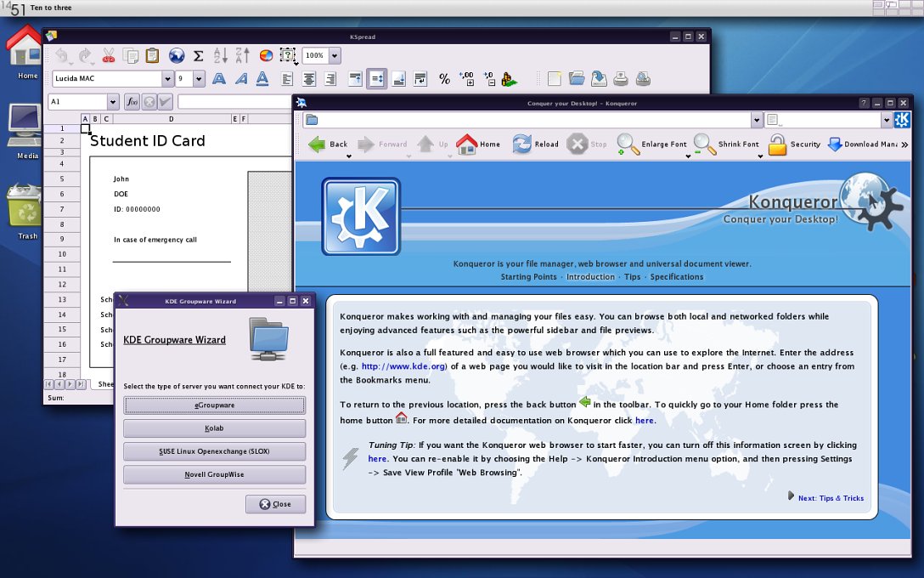Screen dimensions: 924x578
Task: Toggle the wrap text icon in KSpread
Action: click(420, 78)
